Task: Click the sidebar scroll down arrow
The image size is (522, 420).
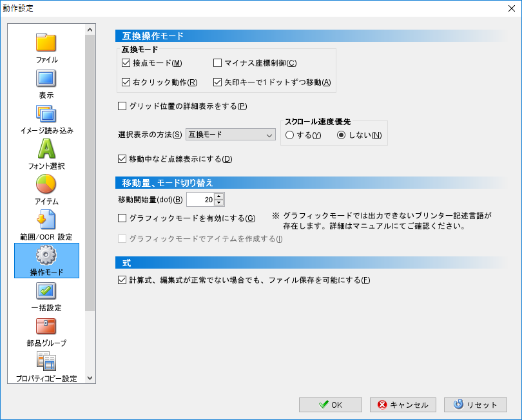Action: 90,377
